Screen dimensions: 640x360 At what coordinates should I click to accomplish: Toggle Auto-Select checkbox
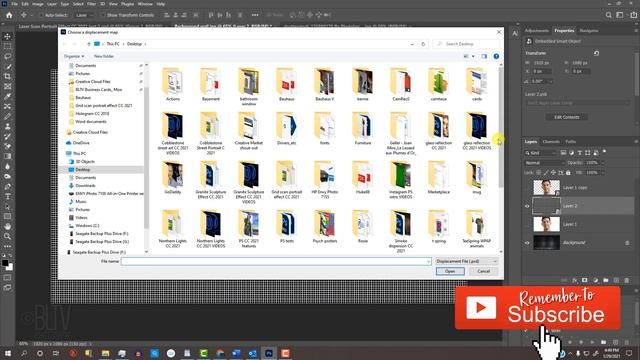coord(41,15)
